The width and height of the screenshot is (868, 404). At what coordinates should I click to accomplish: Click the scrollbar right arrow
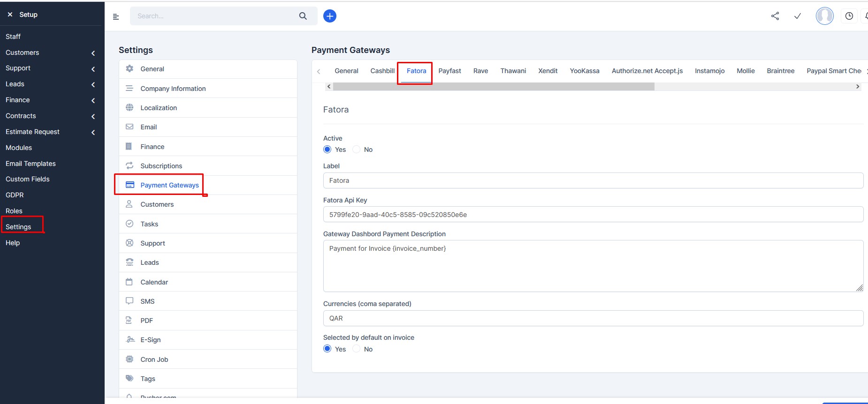(x=858, y=86)
